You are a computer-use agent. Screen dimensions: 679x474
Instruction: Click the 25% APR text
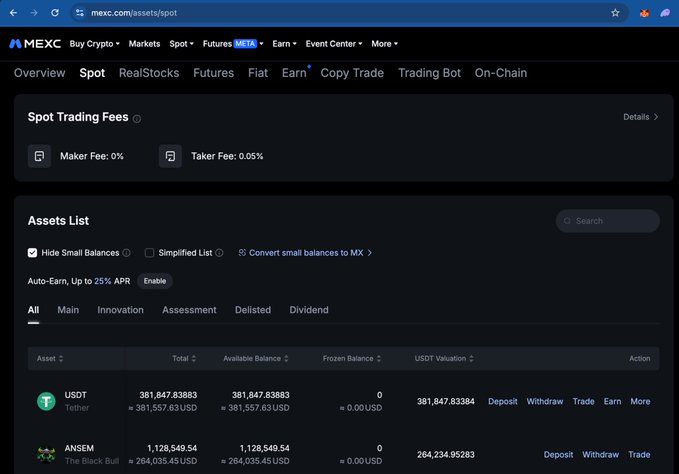coord(103,281)
